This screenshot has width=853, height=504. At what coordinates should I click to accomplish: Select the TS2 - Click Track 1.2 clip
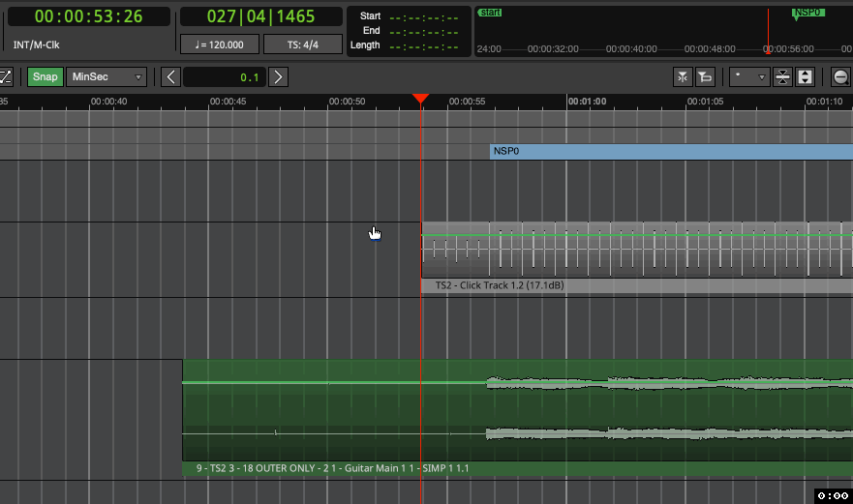coord(629,252)
